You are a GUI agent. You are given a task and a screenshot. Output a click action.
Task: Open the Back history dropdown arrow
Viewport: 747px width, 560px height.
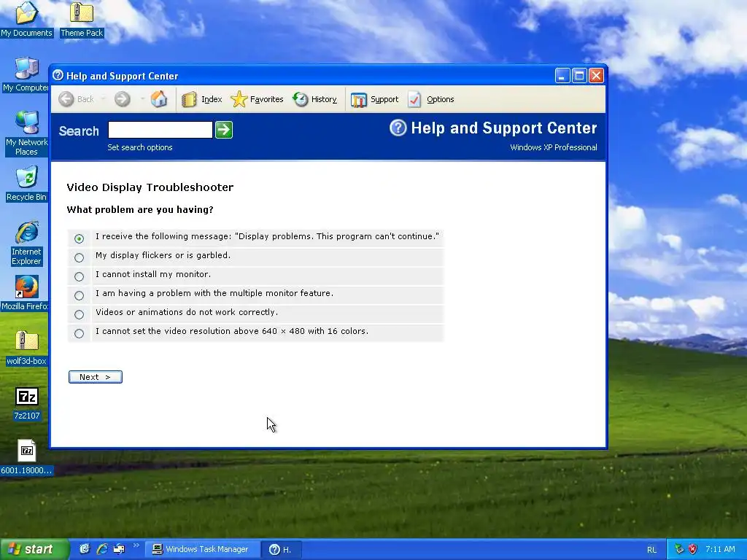[104, 99]
